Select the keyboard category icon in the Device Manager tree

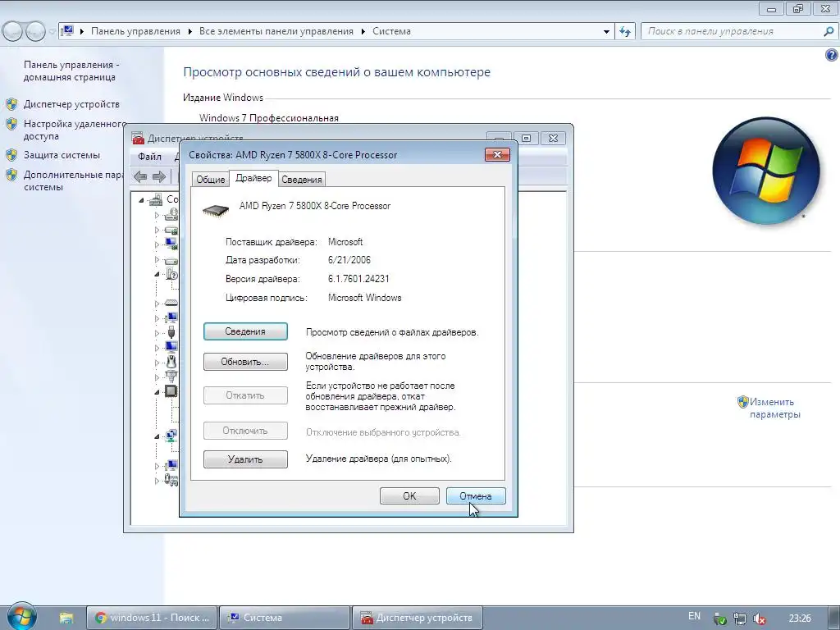pos(171,304)
